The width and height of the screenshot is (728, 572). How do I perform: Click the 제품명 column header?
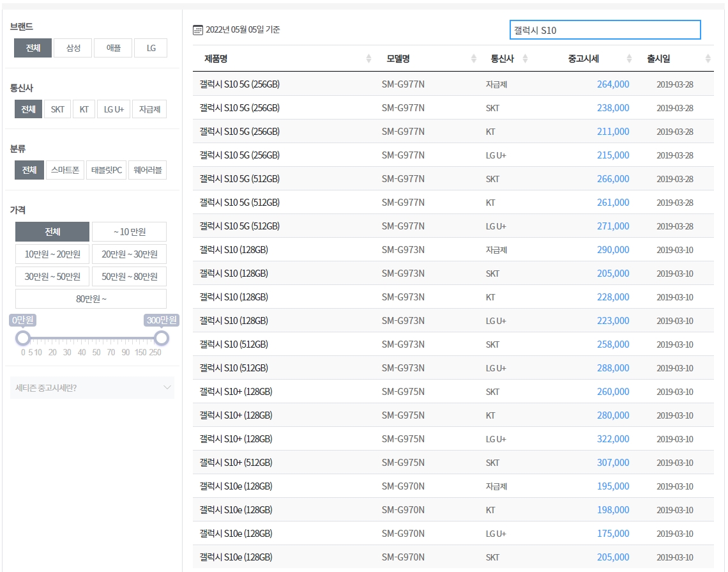click(215, 59)
